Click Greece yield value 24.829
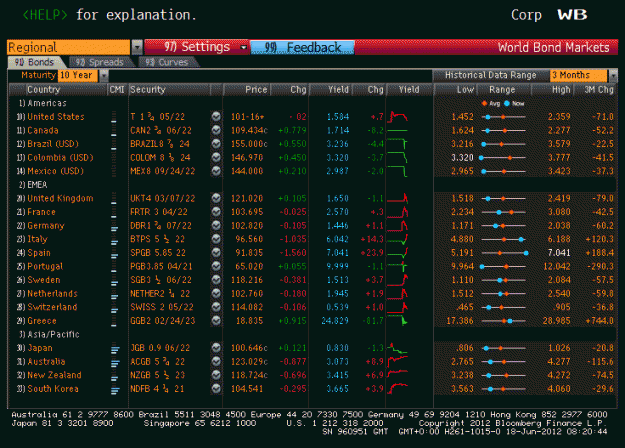The width and height of the screenshot is (625, 448). click(335, 320)
